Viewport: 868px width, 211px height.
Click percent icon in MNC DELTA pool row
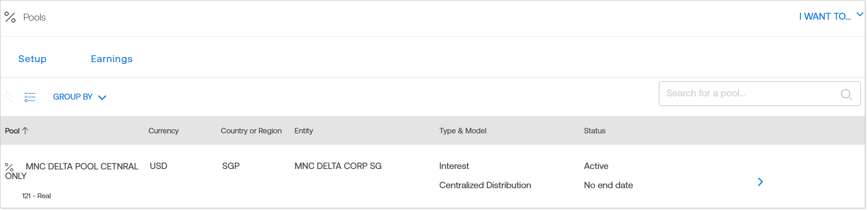[9, 167]
